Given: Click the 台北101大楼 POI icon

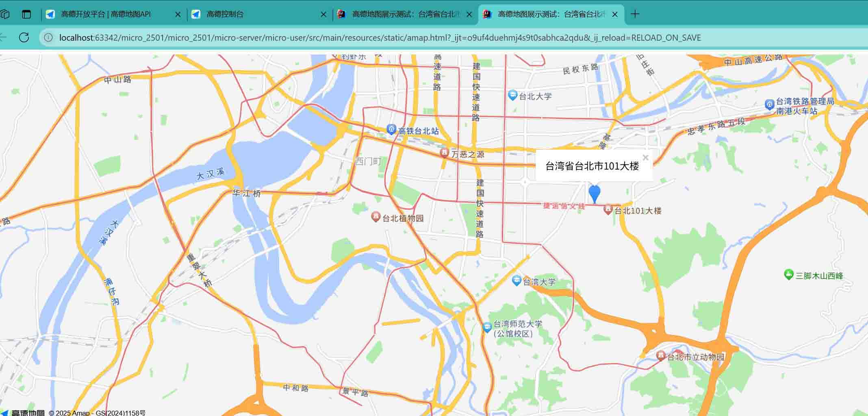Looking at the screenshot, I should click(x=608, y=210).
